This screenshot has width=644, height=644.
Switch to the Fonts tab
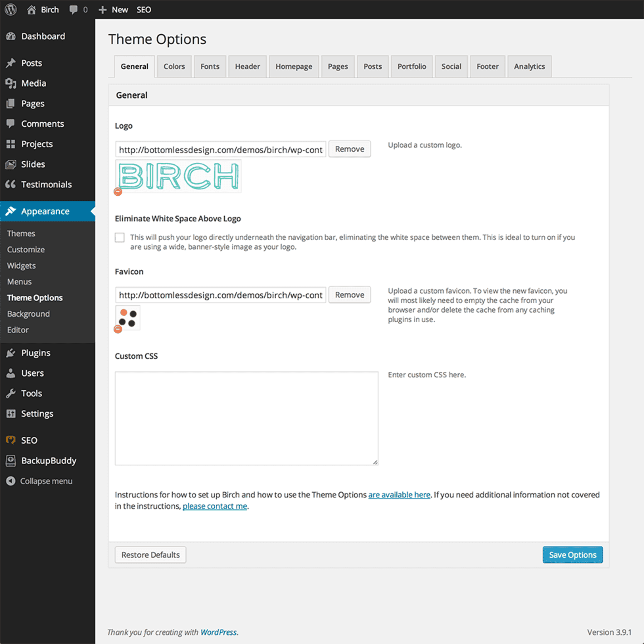coord(210,67)
